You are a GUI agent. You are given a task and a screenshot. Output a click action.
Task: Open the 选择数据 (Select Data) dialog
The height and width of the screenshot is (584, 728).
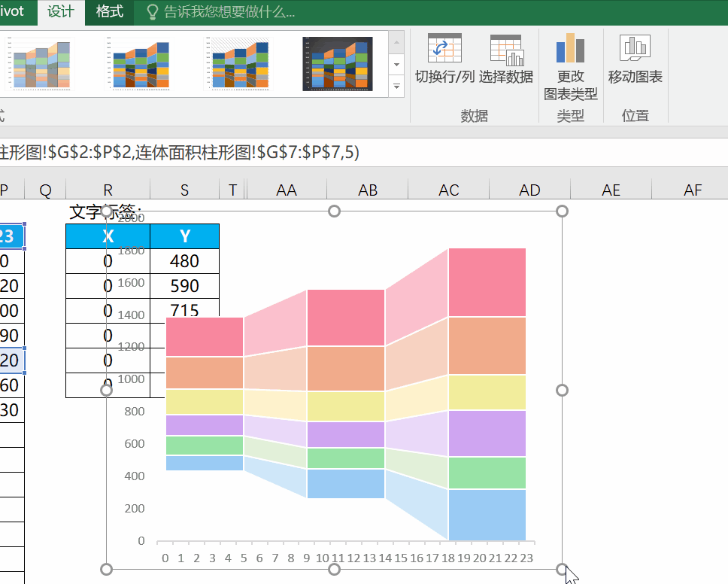(506, 50)
